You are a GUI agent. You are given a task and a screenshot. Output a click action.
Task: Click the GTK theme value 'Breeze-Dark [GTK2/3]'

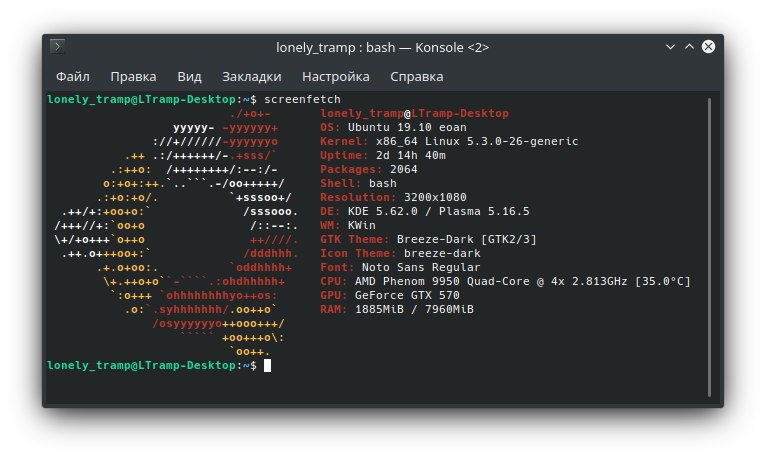pos(467,239)
